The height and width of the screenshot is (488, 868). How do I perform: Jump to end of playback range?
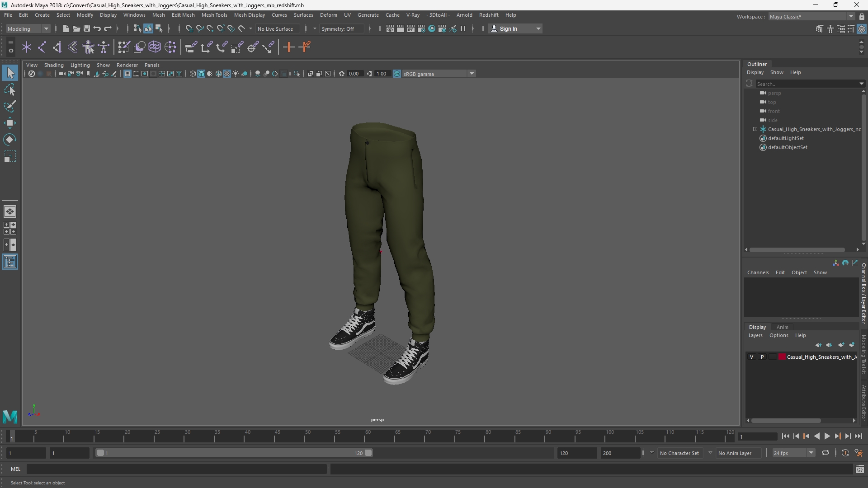[858, 436]
